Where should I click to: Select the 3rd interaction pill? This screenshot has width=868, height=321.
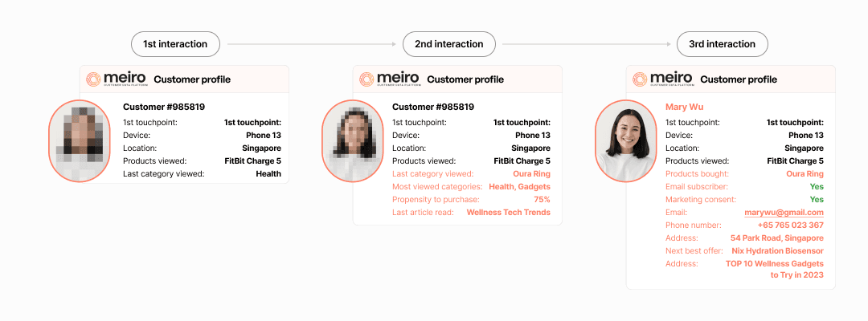pyautogui.click(x=722, y=44)
